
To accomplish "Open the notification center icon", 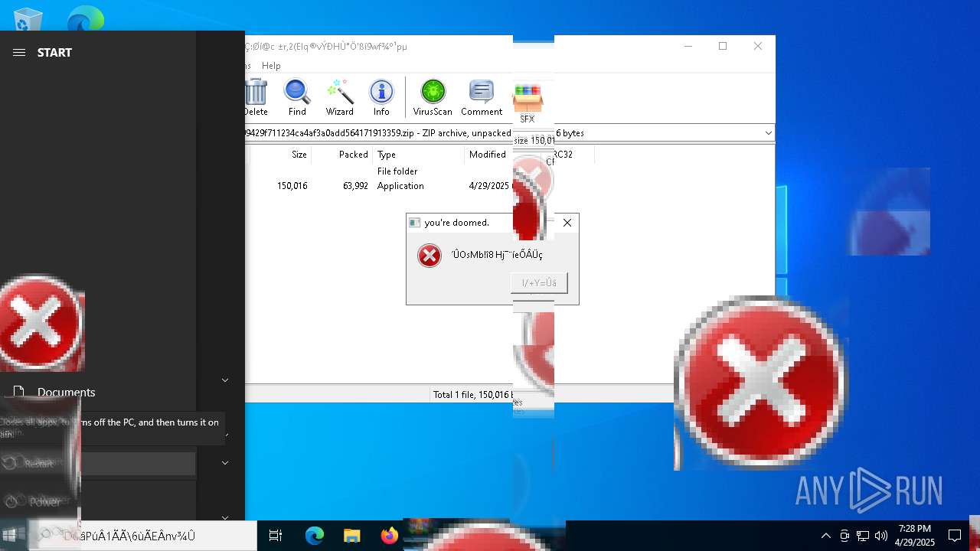I will [x=955, y=536].
